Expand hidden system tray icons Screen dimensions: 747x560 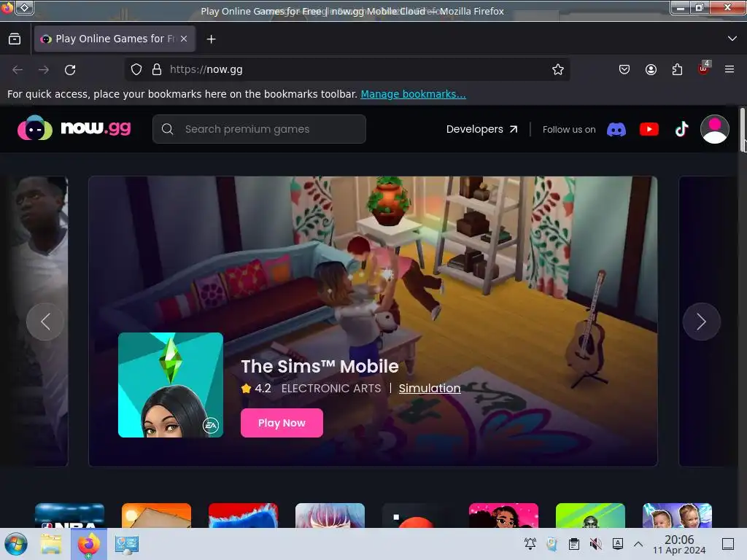(638, 544)
